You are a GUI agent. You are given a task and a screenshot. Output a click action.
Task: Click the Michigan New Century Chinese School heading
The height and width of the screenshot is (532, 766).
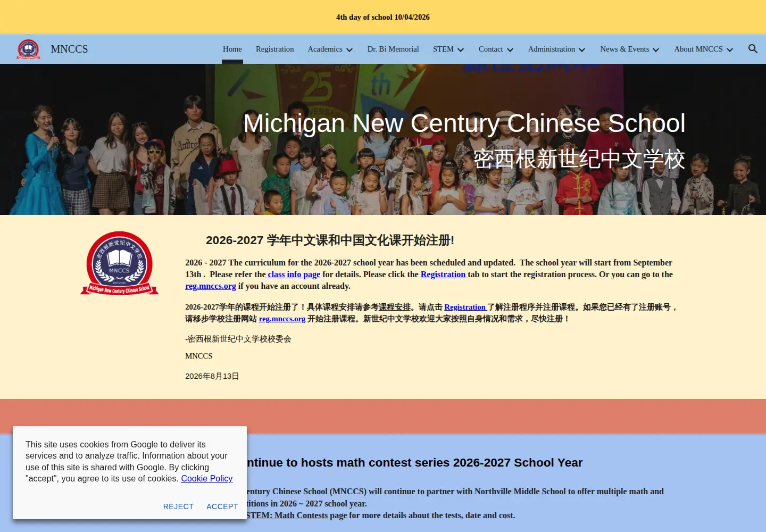464,123
